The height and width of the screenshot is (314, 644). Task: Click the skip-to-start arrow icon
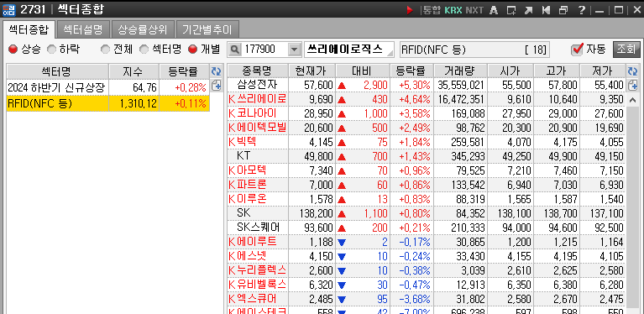[x=546, y=10]
